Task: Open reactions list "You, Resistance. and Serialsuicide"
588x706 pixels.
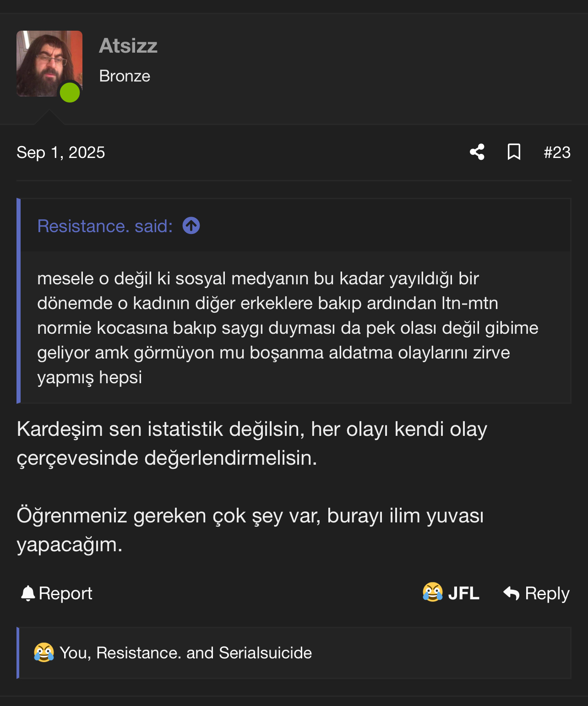Action: pyautogui.click(x=185, y=653)
